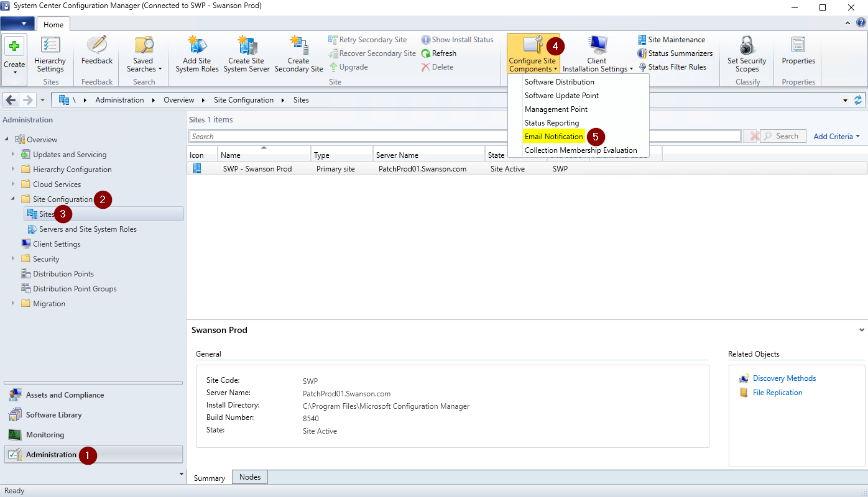Image resolution: width=868 pixels, height=497 pixels.
Task: Choose Software Update Point menu entry
Action: 561,96
